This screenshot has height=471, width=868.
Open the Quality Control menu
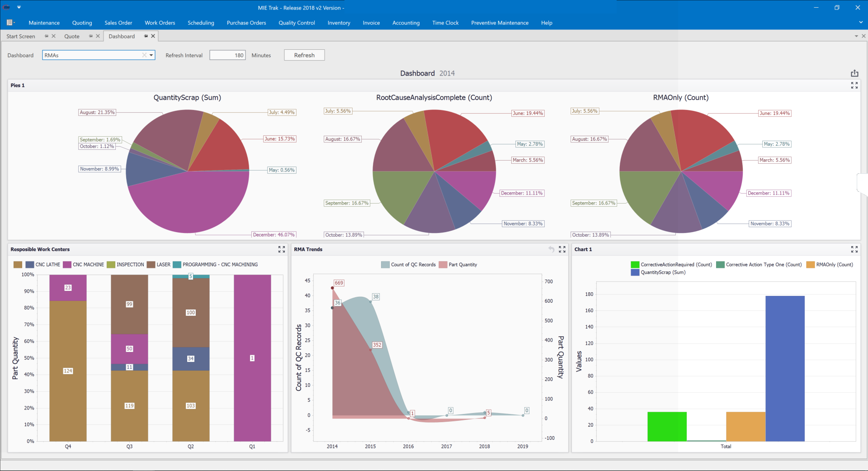296,23
